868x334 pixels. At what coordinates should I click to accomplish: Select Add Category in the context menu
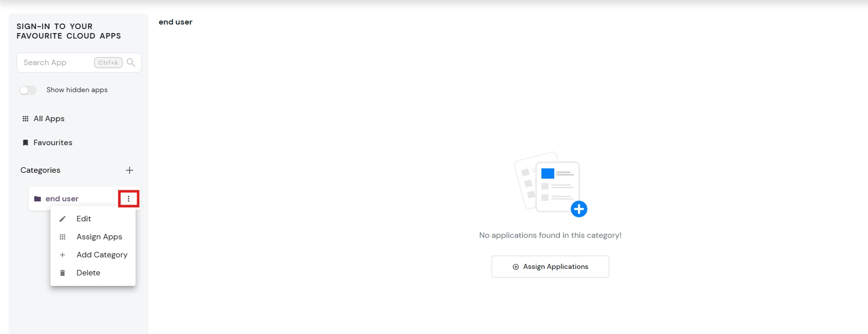coord(102,255)
